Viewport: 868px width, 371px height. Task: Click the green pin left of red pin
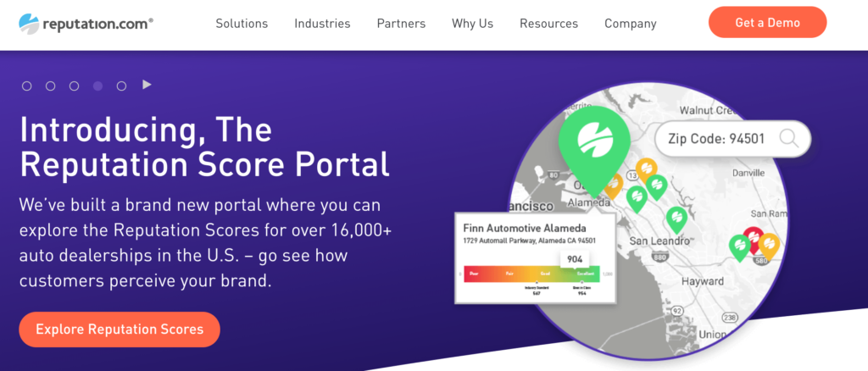(x=739, y=247)
